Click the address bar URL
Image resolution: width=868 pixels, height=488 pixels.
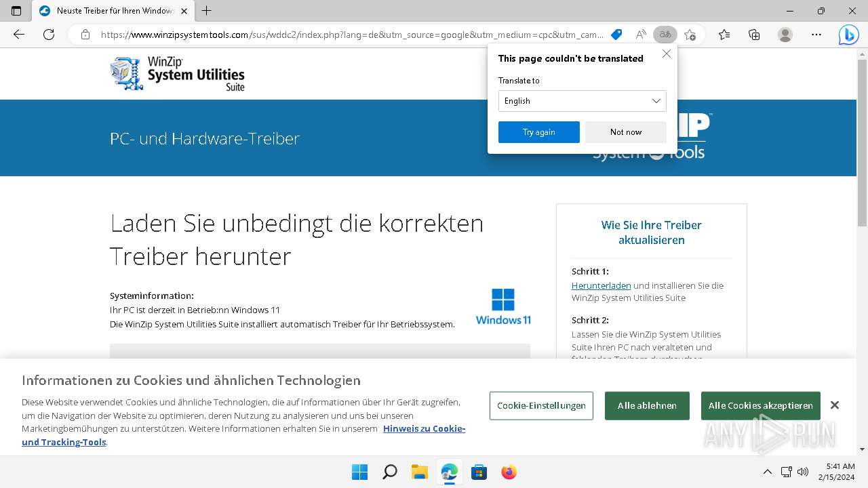[x=351, y=35]
